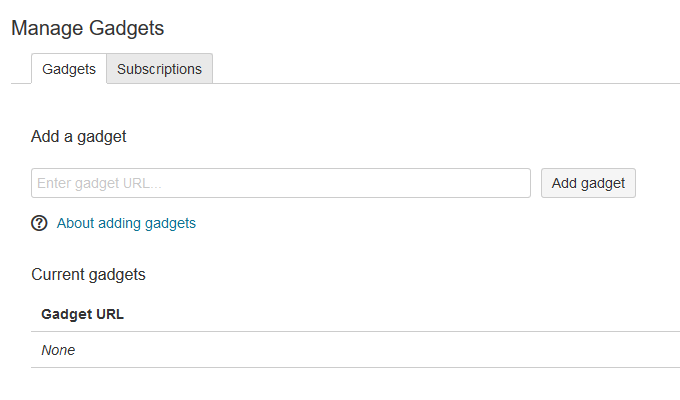The width and height of the screenshot is (680, 400).
Task: Click the Manage Gadgets page title
Action: point(88,28)
